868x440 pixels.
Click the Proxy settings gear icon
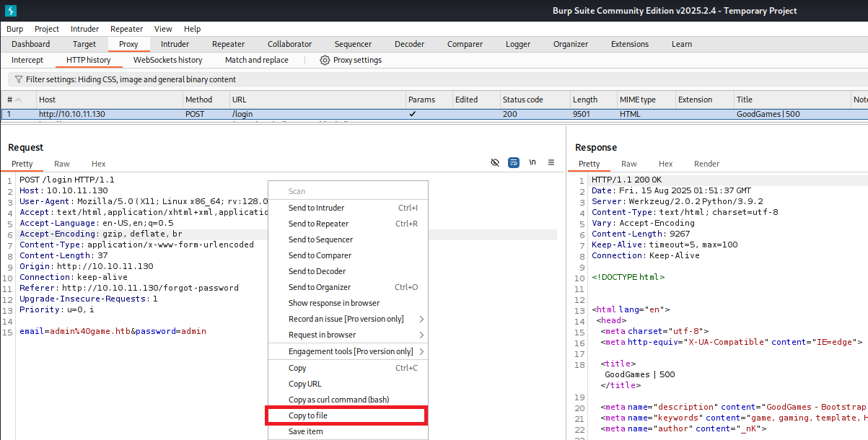tap(325, 60)
